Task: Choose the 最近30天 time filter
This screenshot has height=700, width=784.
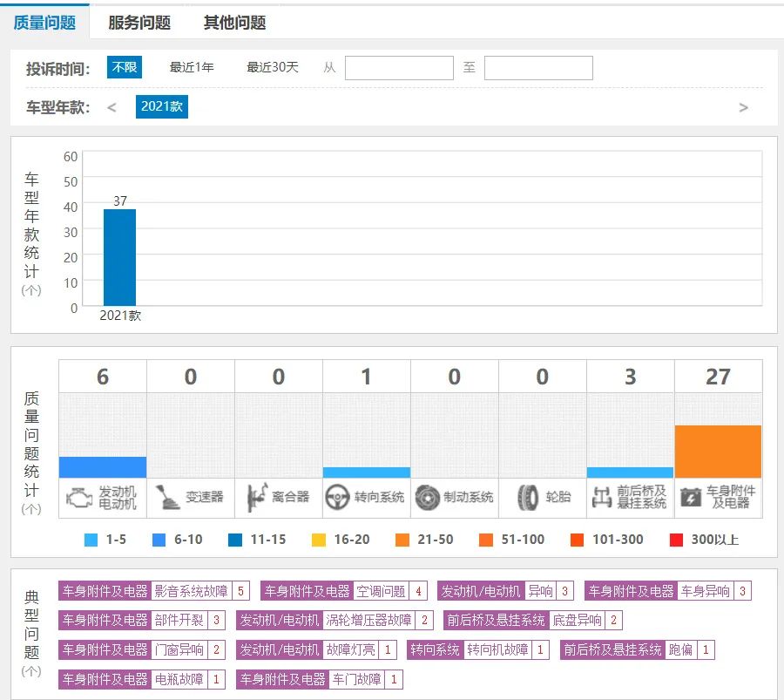Action: pyautogui.click(x=273, y=67)
